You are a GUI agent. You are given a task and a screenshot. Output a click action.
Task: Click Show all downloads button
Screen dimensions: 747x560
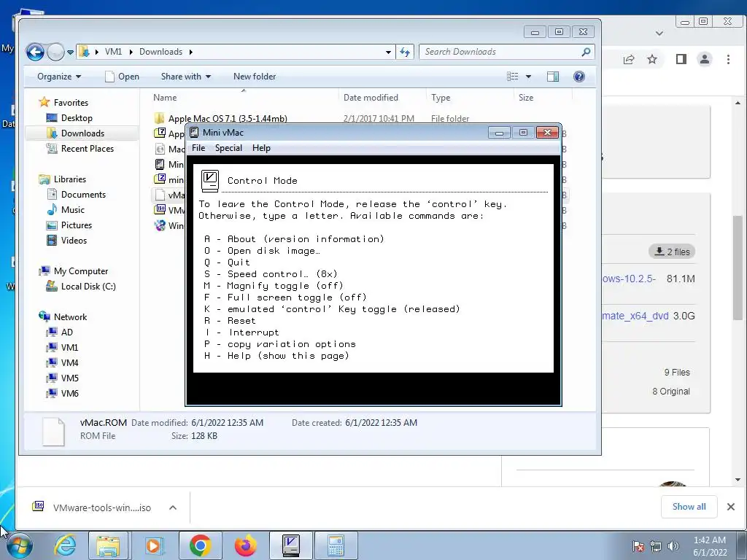click(689, 507)
